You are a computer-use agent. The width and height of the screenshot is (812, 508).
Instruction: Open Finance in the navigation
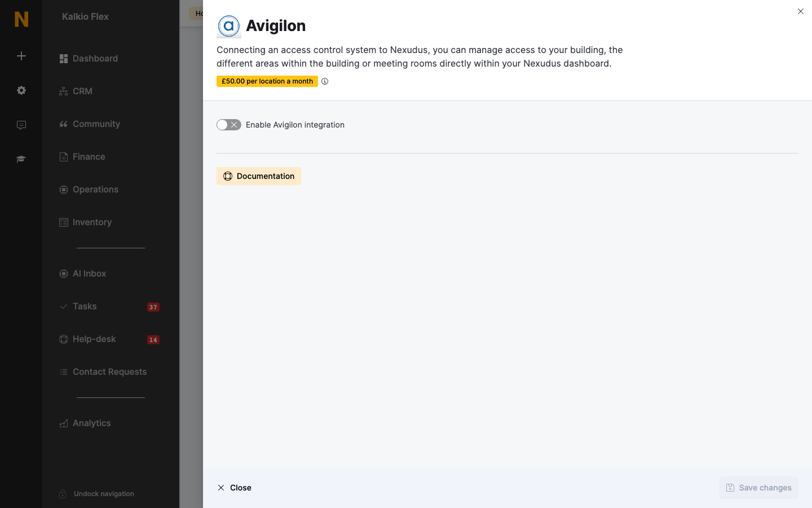(89, 157)
